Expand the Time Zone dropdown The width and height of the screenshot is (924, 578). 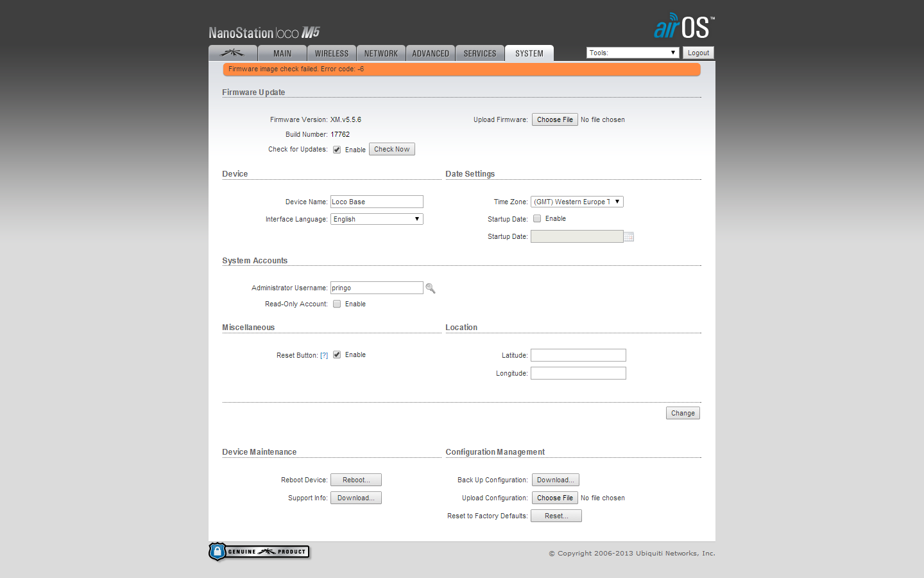click(577, 202)
